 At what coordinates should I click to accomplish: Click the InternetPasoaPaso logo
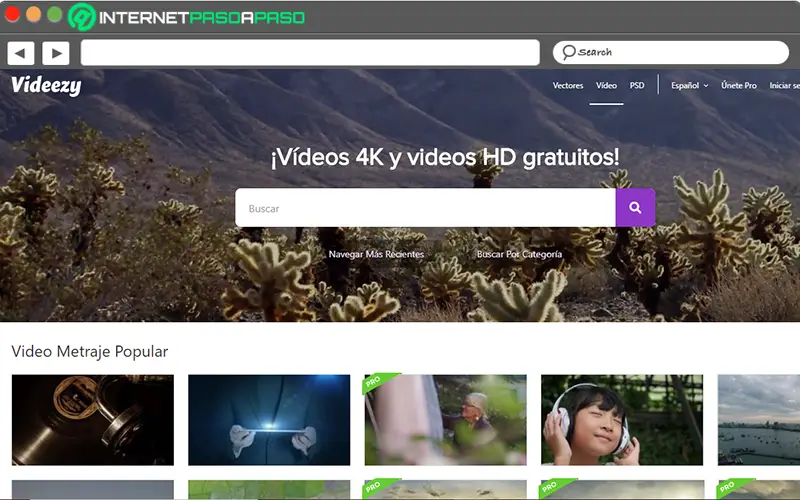[187, 17]
